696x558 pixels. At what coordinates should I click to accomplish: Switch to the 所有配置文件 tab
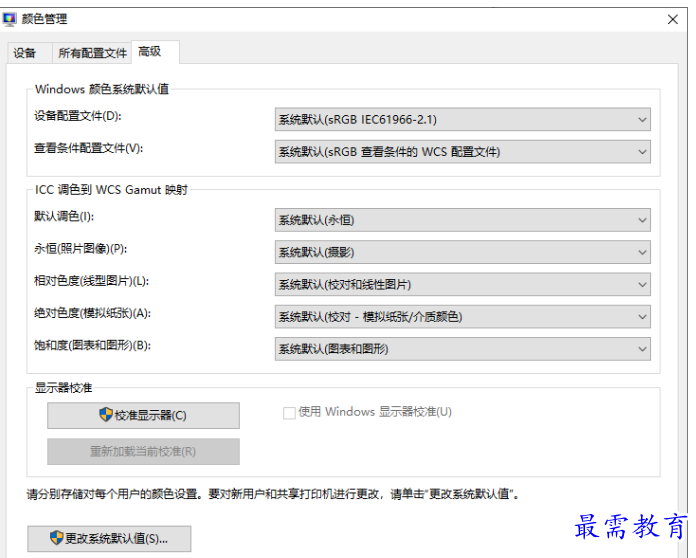tap(92, 53)
